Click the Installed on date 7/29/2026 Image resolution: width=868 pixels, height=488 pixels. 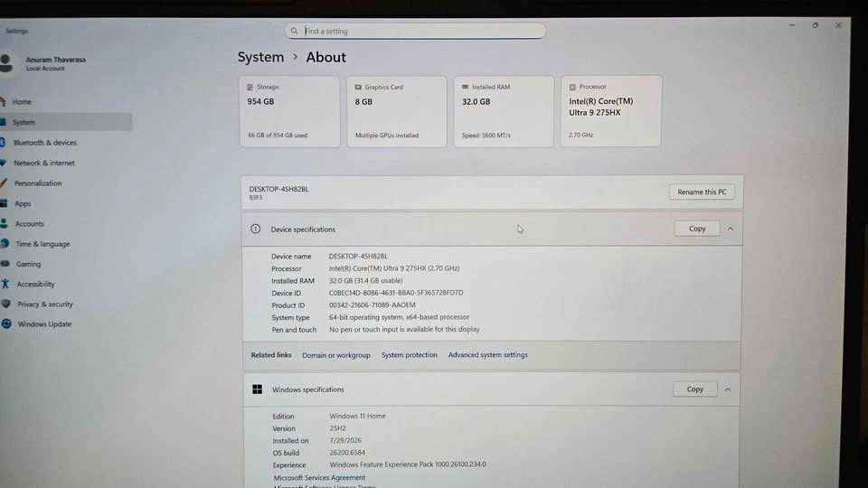(345, 440)
